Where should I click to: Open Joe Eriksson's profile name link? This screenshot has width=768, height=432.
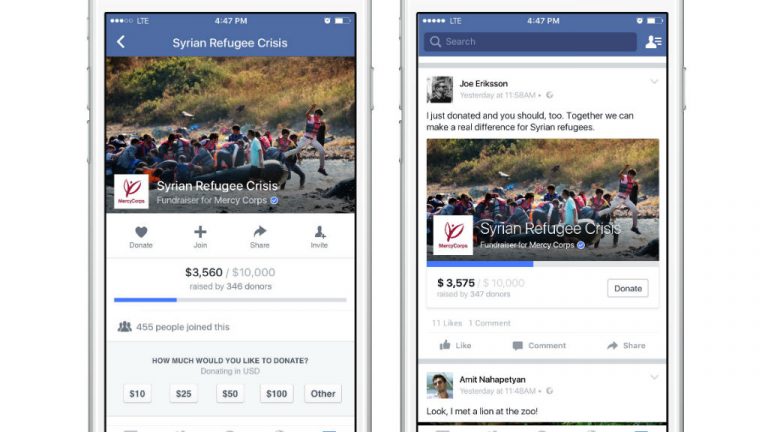tap(483, 84)
